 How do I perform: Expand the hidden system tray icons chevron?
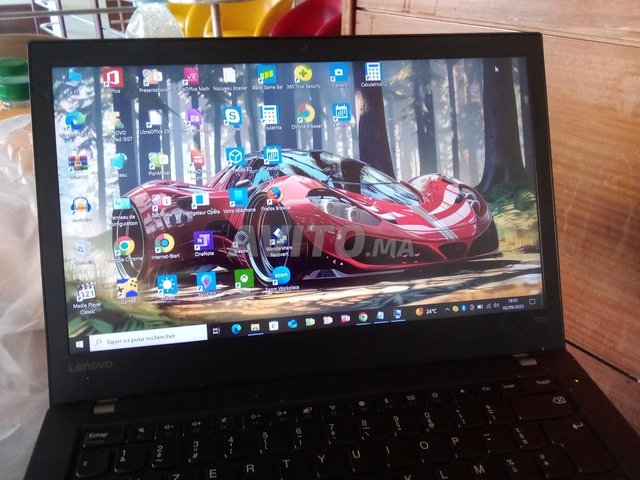click(447, 309)
